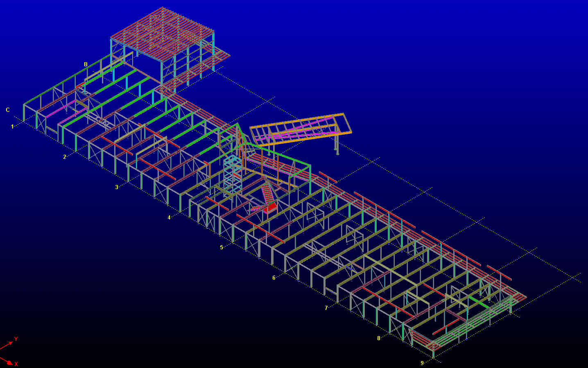The height and width of the screenshot is (368, 588).
Task: Click grid line label 1
Action: [x=12, y=126]
